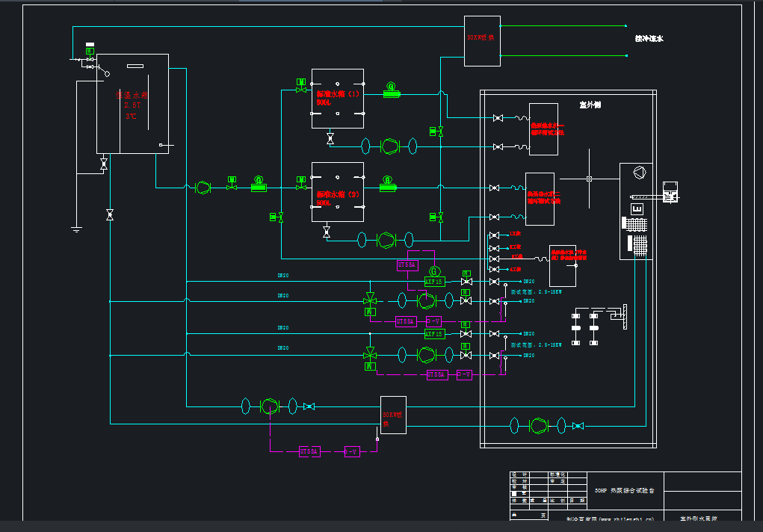The width and height of the screenshot is (763, 532).
Task: Select the pump symbol below standard tank (2)
Action: point(386,240)
